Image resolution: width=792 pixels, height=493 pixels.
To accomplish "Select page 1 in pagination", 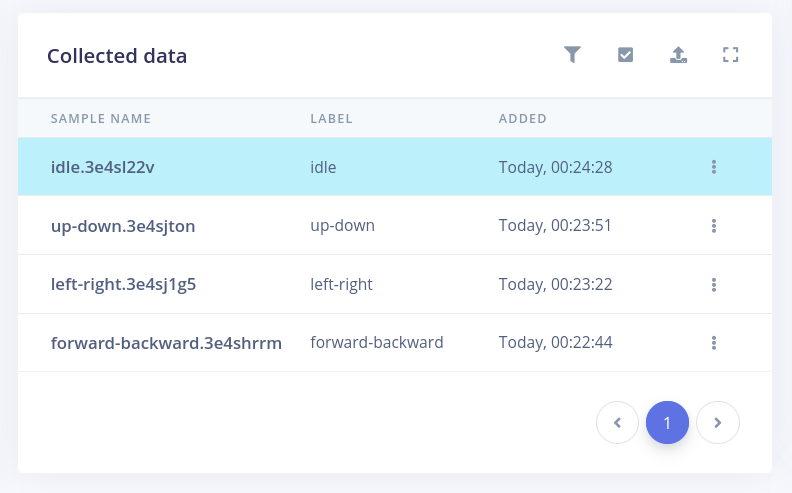I will tap(667, 423).
